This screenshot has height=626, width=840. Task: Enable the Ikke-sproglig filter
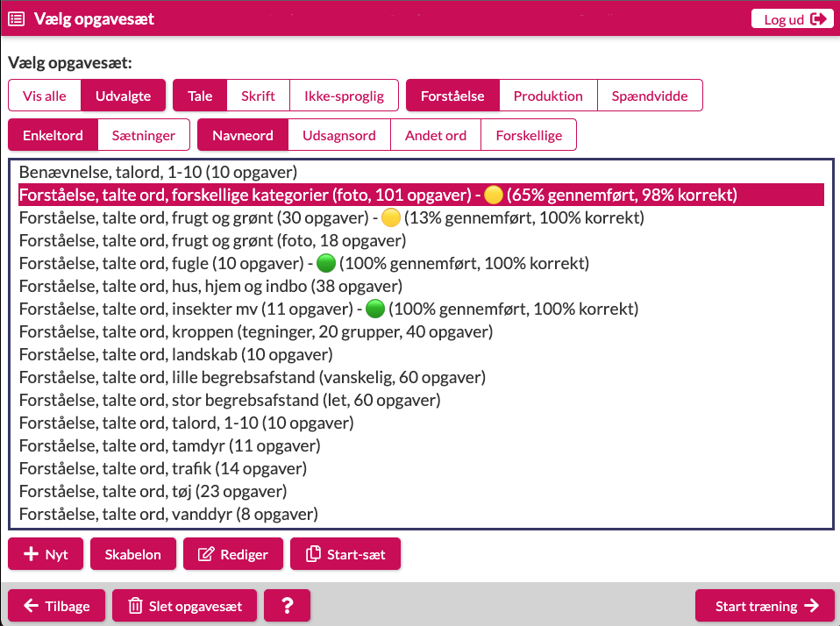pyautogui.click(x=344, y=96)
